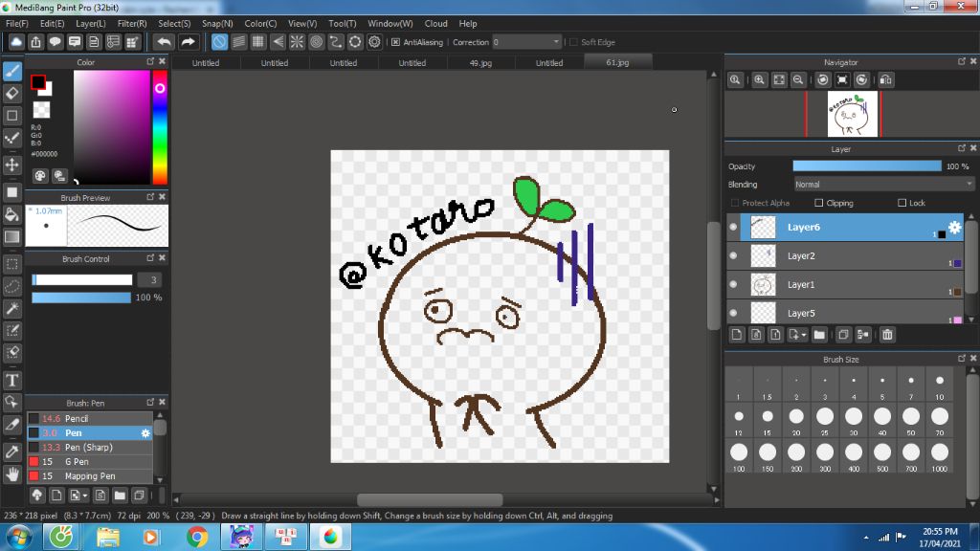Switch to the 49.jpg tab
This screenshot has width=980, height=551.
(480, 62)
